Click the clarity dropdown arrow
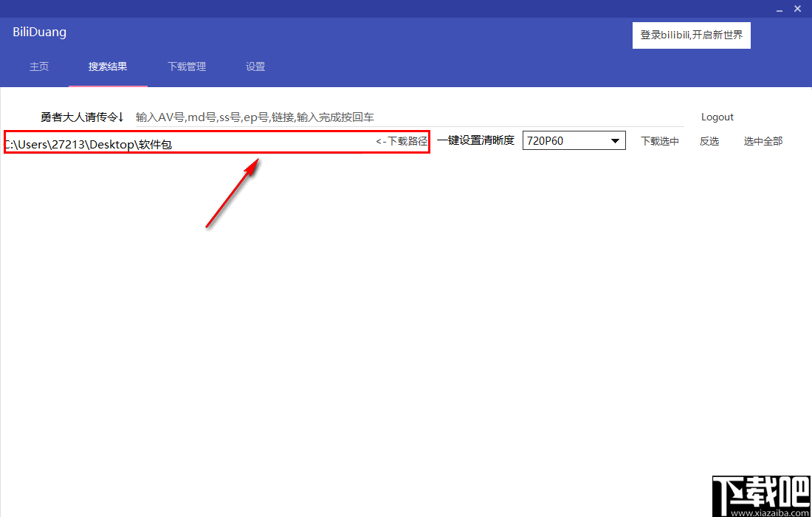This screenshot has width=812, height=517. (x=615, y=140)
